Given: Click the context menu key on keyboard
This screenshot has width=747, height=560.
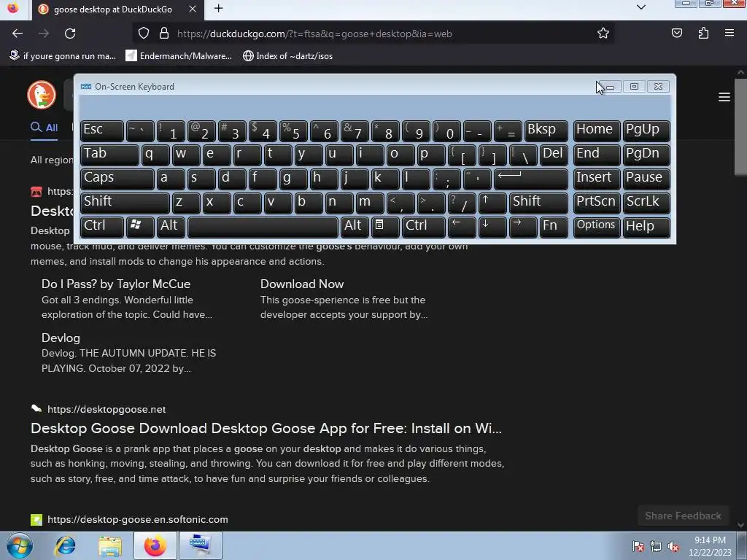Looking at the screenshot, I should tap(385, 227).
